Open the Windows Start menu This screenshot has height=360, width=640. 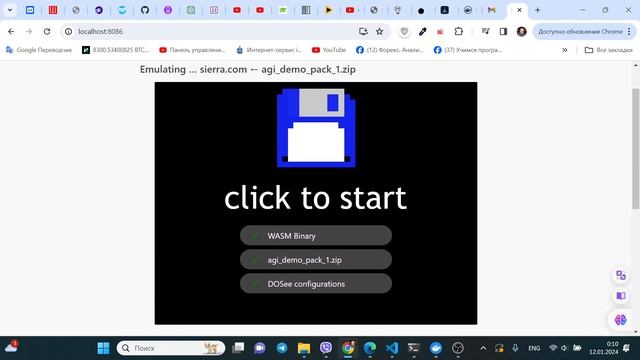tap(103, 348)
